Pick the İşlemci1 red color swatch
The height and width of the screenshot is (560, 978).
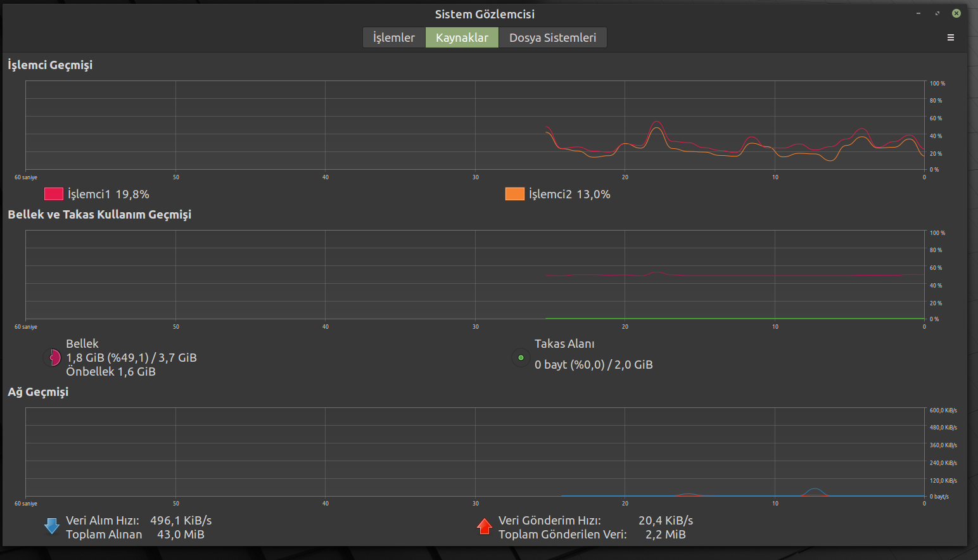click(54, 194)
